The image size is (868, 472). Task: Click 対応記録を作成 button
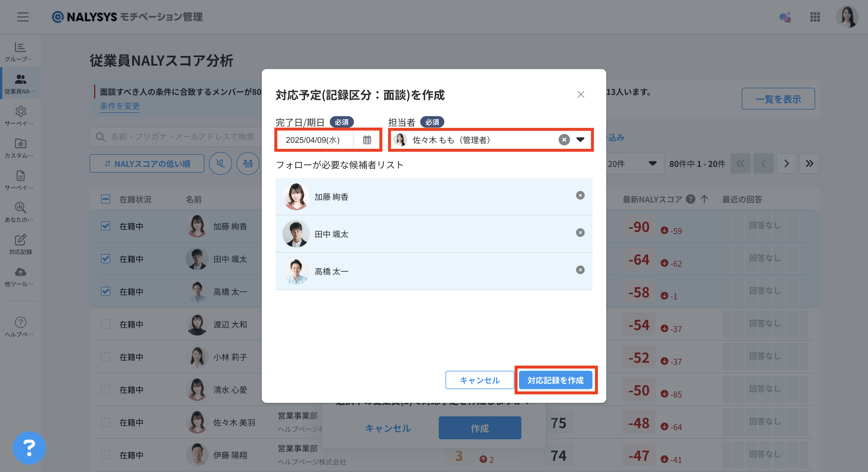tap(555, 380)
